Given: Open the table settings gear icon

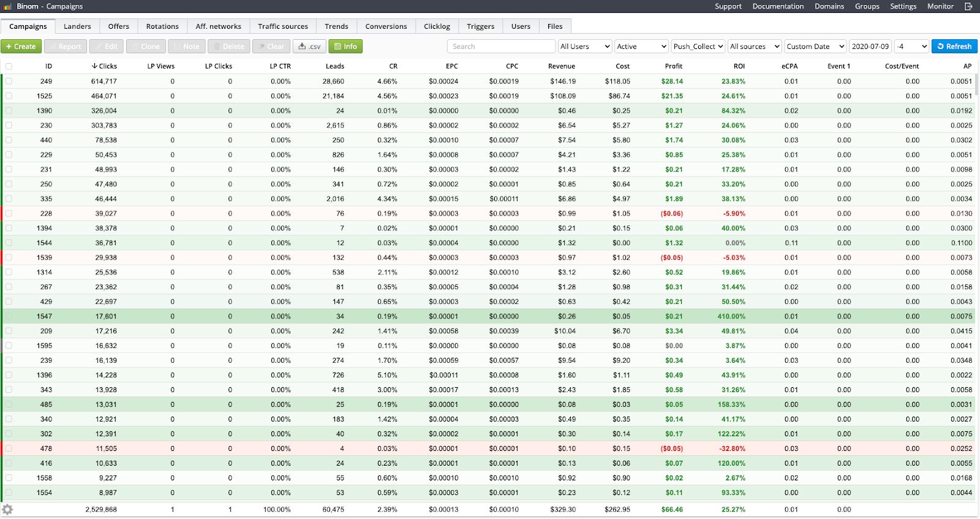Looking at the screenshot, I should click(7, 509).
